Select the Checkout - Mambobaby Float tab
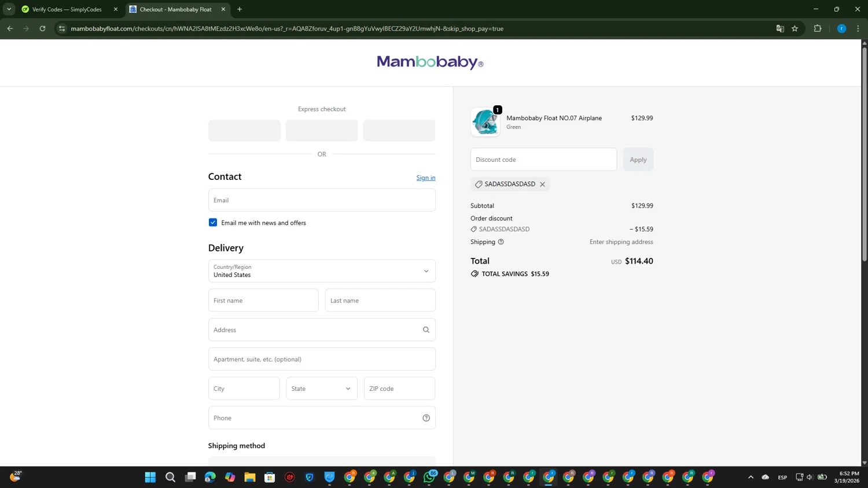868x488 pixels. (x=177, y=9)
